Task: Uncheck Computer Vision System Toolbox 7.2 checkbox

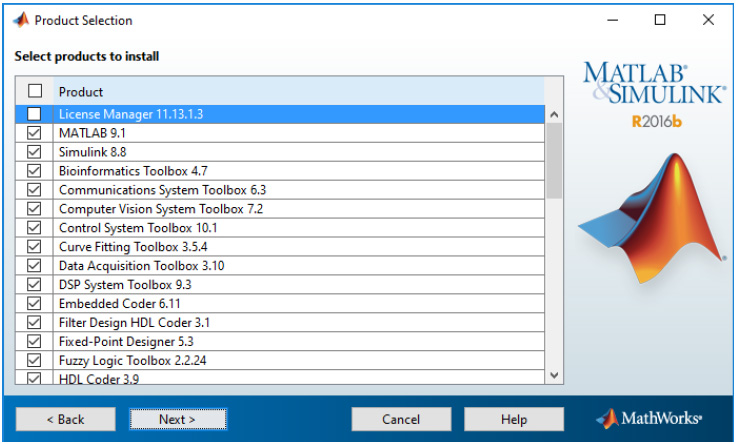Action: (x=34, y=209)
